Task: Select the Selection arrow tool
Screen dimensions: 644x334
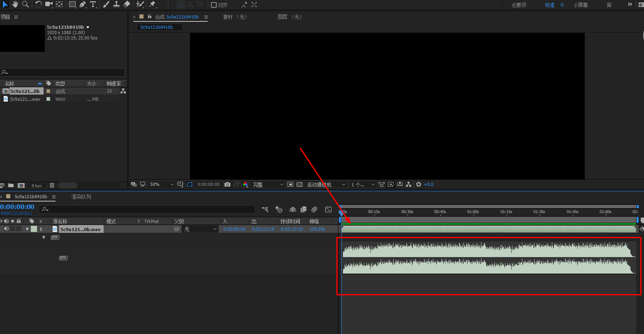Action: click(5, 4)
